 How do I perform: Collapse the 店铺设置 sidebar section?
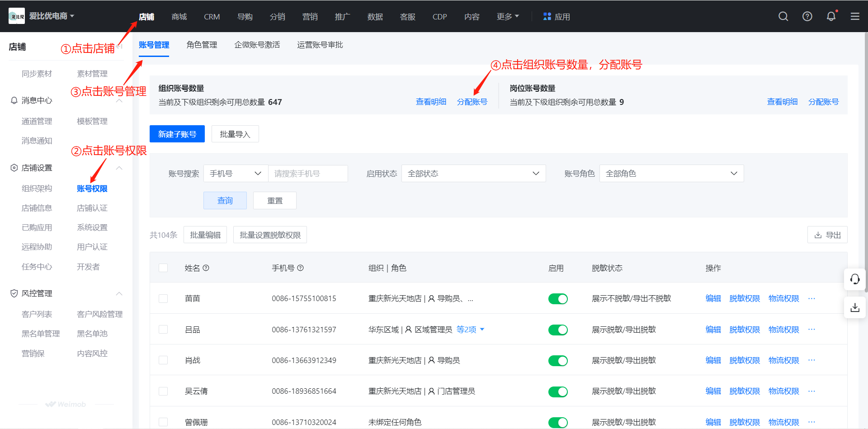coord(119,168)
